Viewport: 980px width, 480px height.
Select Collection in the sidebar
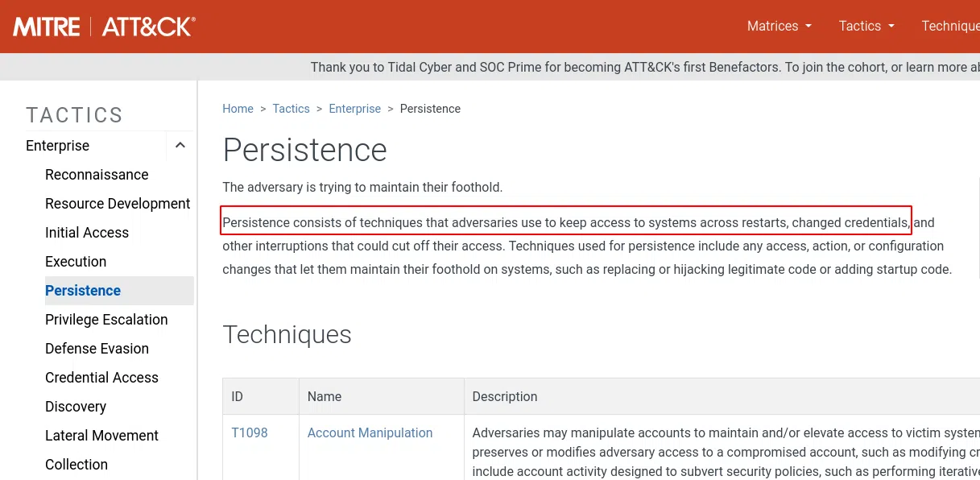(76, 465)
